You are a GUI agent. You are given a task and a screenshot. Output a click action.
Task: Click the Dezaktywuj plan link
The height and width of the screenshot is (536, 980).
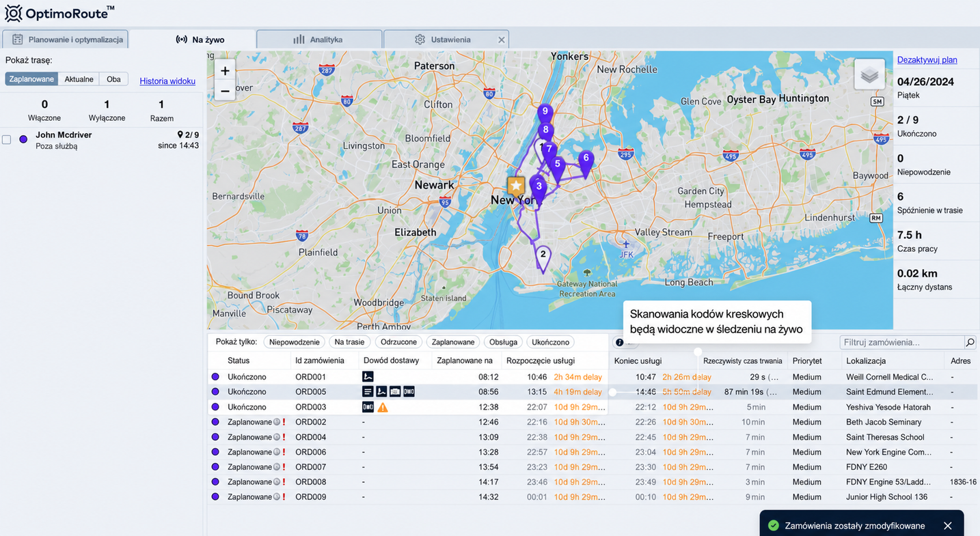[x=927, y=60]
